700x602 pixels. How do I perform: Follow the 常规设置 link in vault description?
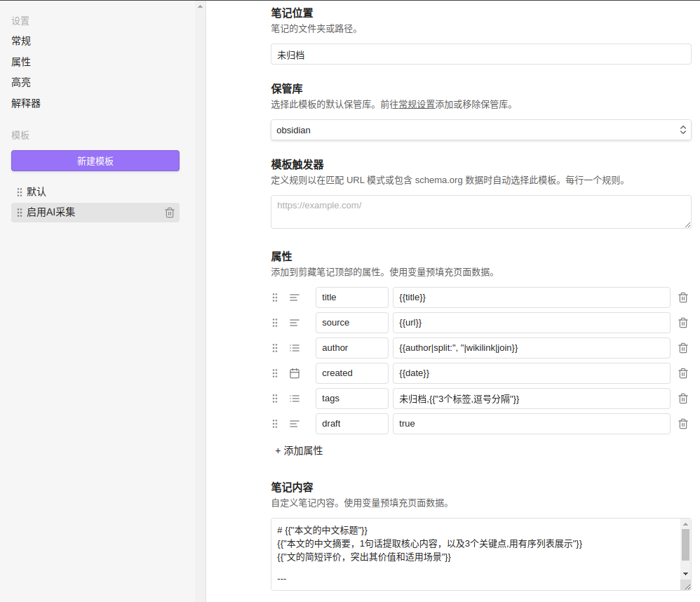click(x=417, y=105)
